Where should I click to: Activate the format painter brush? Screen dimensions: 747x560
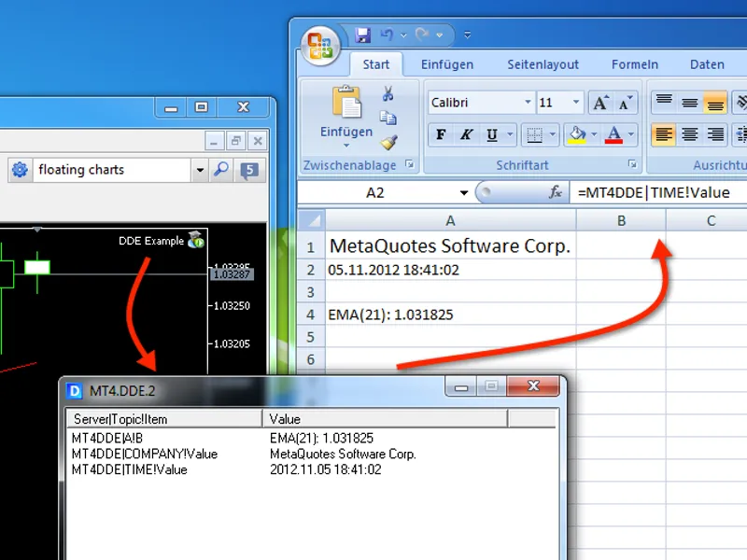[389, 143]
